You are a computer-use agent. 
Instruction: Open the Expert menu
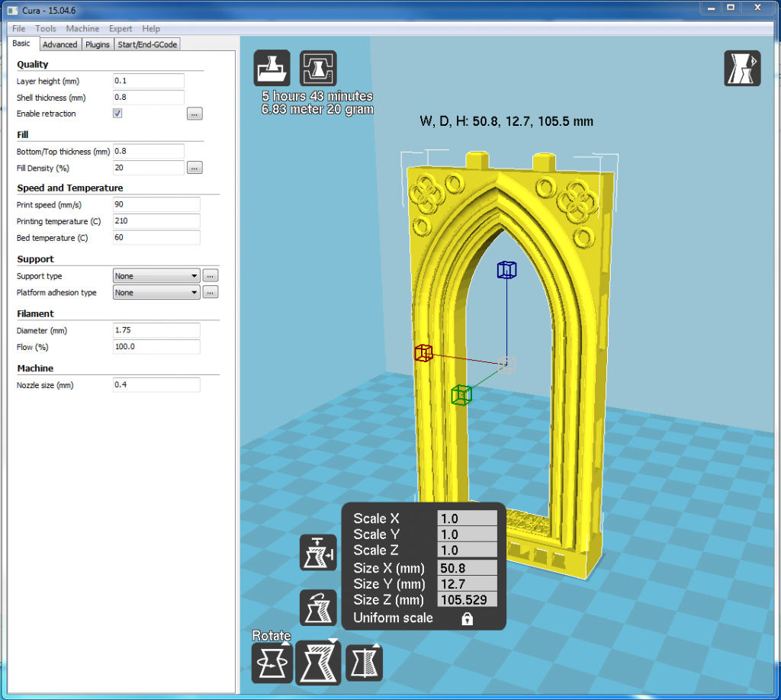[x=121, y=28]
